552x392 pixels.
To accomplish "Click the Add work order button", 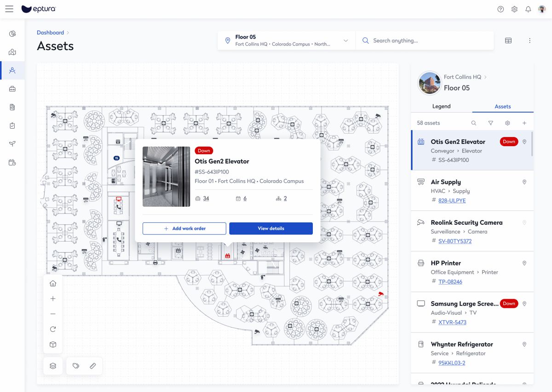I will (x=184, y=228).
